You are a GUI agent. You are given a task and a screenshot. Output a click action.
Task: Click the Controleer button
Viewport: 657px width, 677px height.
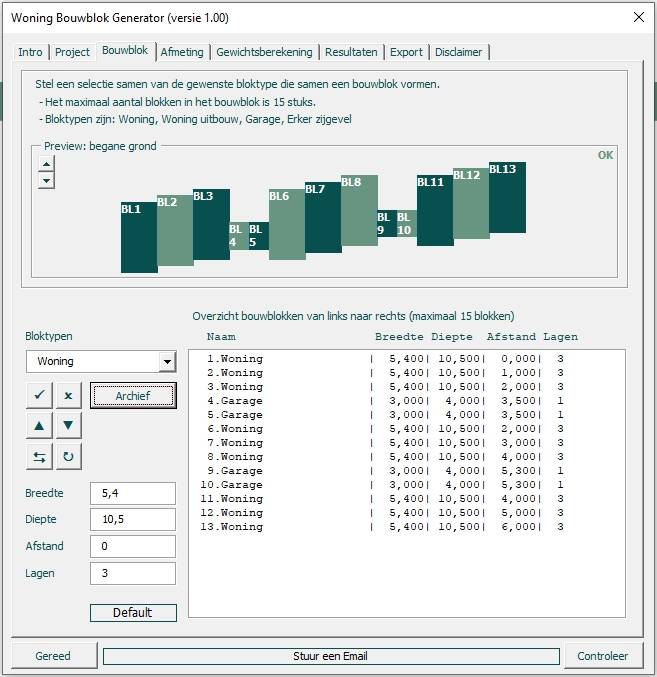602,656
